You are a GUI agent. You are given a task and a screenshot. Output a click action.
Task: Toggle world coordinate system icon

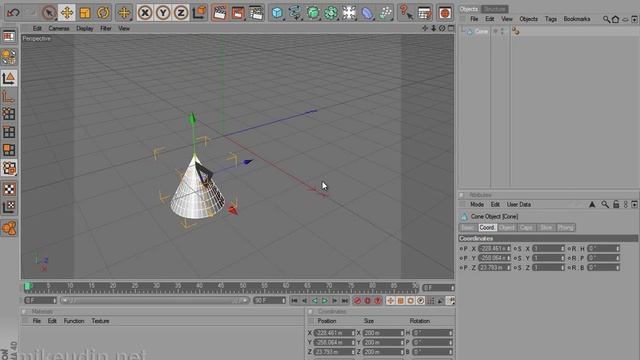point(199,13)
